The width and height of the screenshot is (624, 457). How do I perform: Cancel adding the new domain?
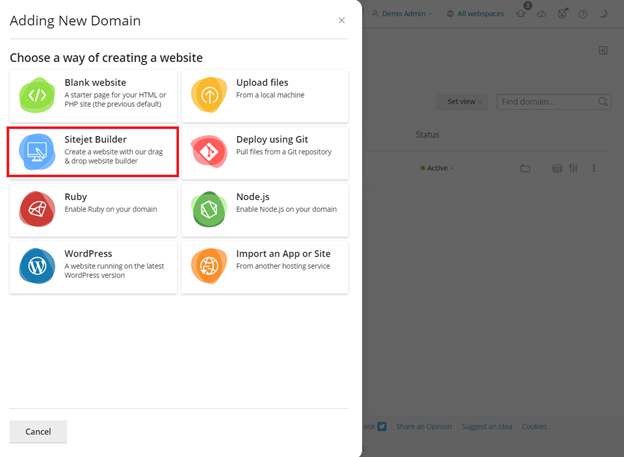pos(38,432)
